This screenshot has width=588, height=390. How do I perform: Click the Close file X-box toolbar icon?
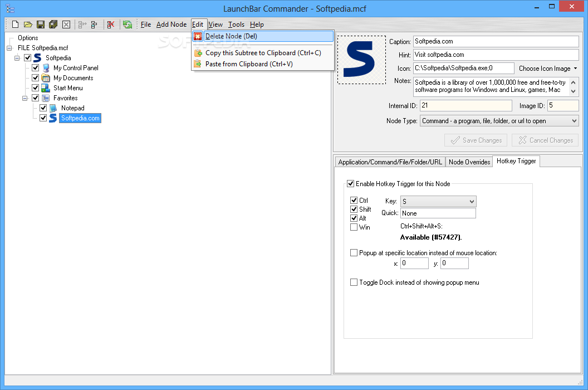pyautogui.click(x=66, y=25)
